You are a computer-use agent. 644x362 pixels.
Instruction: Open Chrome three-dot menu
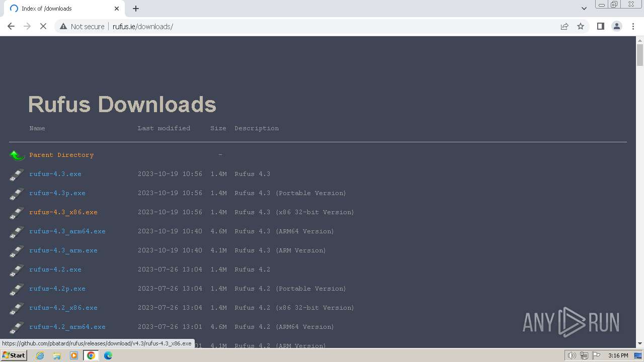[x=633, y=26]
